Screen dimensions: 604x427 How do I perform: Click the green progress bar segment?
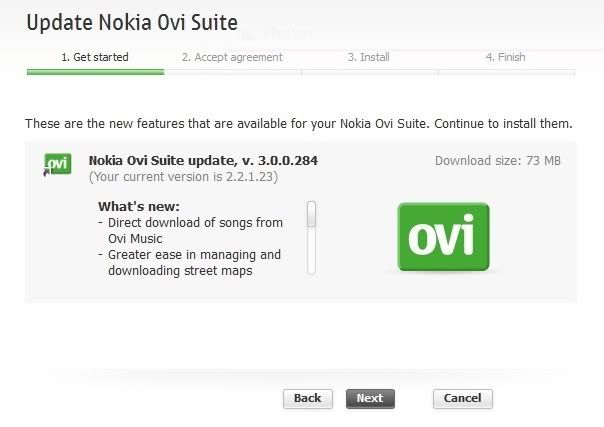[95, 72]
